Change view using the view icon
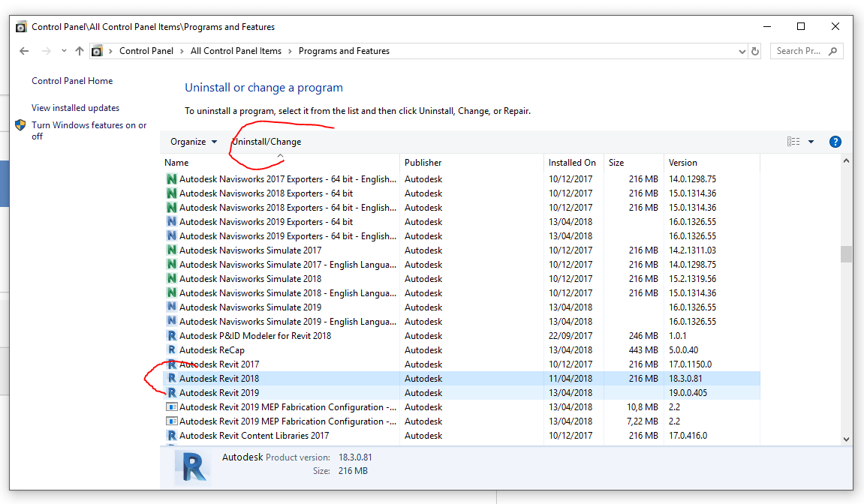 pos(793,142)
